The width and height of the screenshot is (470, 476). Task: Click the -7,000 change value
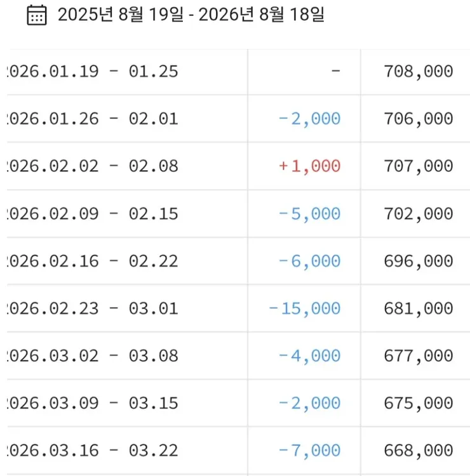[309, 451]
